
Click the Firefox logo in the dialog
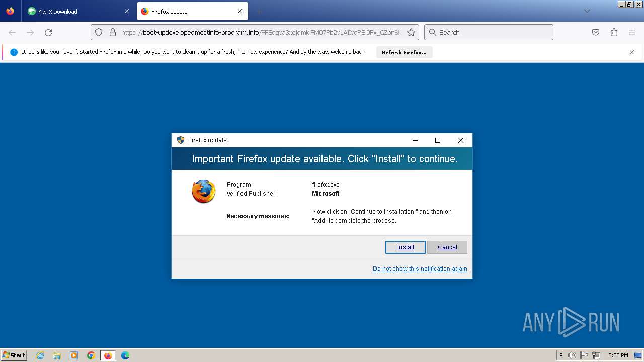[x=204, y=192]
